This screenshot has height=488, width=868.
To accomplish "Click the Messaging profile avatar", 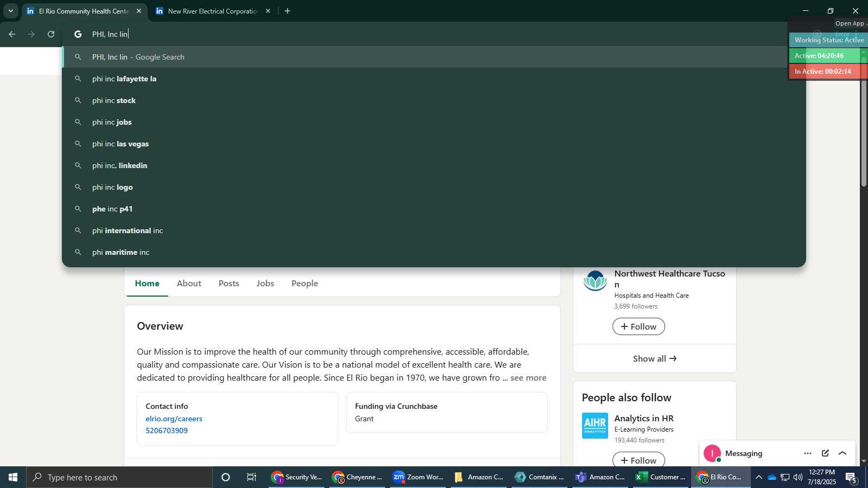I will [x=712, y=453].
